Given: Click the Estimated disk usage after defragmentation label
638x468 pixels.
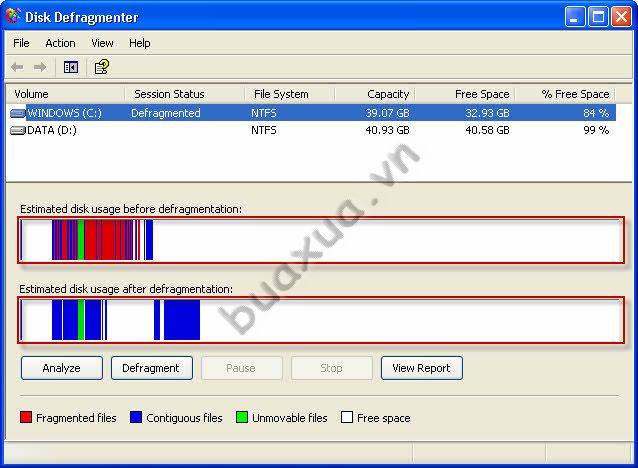Looking at the screenshot, I should coord(126,289).
